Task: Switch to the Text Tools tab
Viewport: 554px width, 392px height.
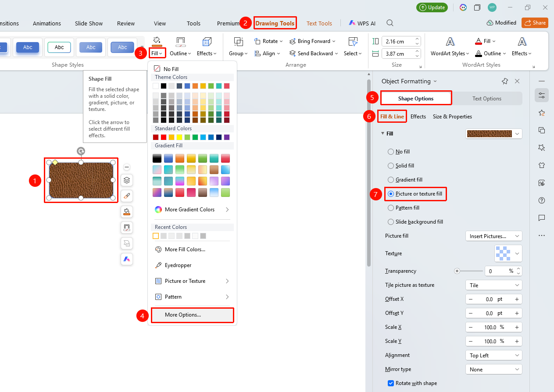Action: [319, 23]
